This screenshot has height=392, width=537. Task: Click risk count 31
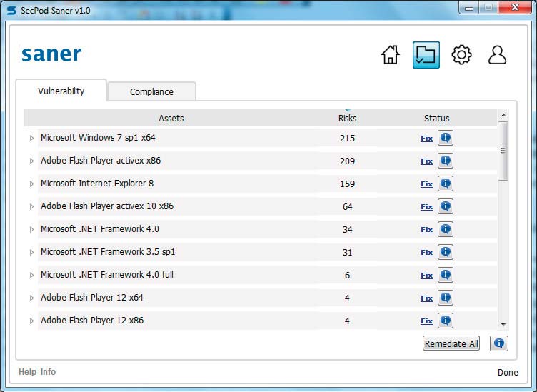(347, 253)
